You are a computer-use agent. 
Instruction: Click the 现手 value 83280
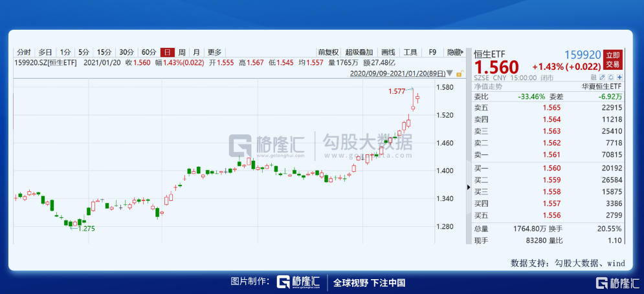pyautogui.click(x=535, y=241)
